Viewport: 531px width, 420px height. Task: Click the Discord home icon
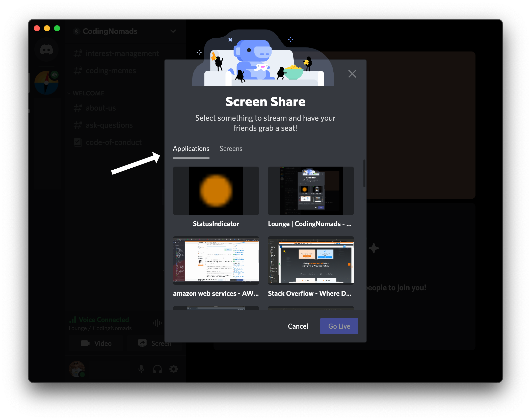click(46, 50)
